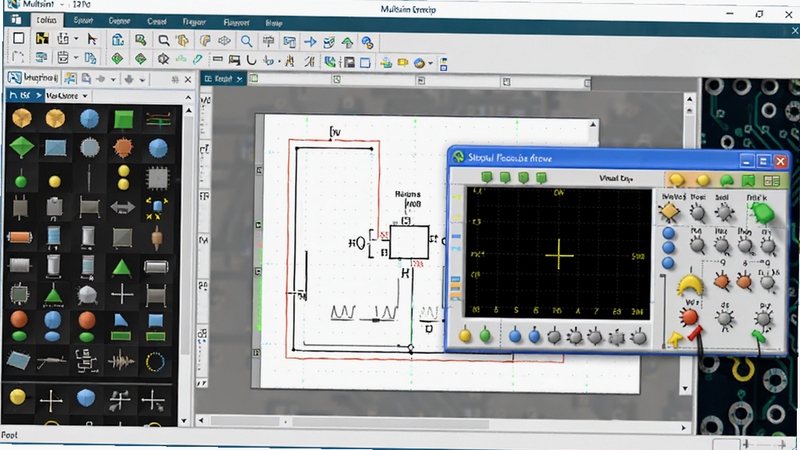Click the blank square new-design icon

point(19,38)
